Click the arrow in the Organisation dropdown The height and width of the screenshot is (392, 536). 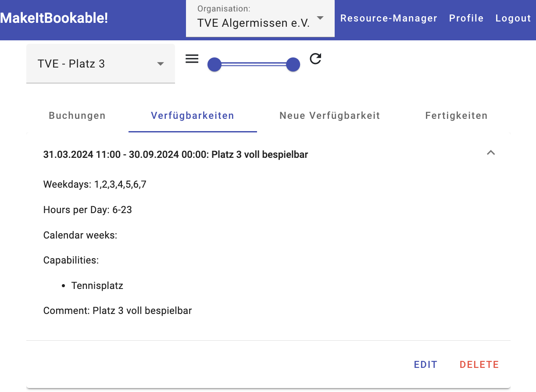click(x=320, y=18)
